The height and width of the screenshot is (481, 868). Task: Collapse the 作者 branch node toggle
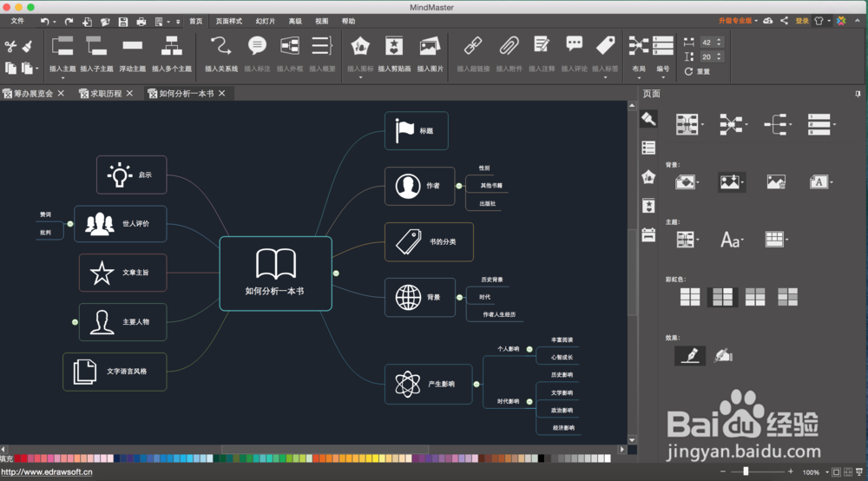(459, 186)
